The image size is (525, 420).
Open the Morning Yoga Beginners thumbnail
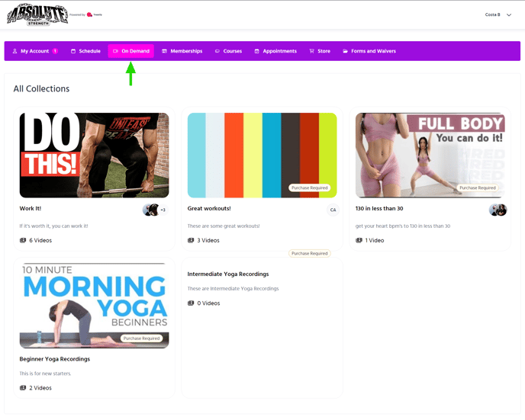(94, 306)
